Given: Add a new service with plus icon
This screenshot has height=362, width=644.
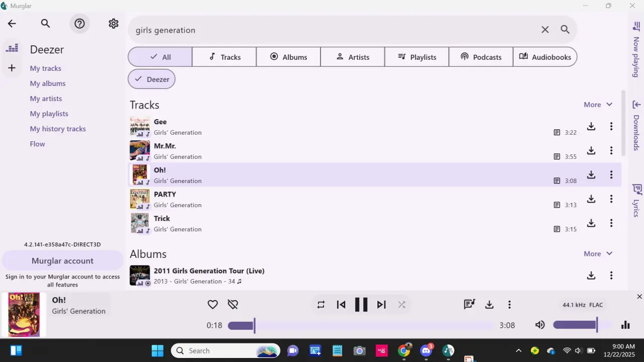Looking at the screenshot, I should (x=12, y=68).
